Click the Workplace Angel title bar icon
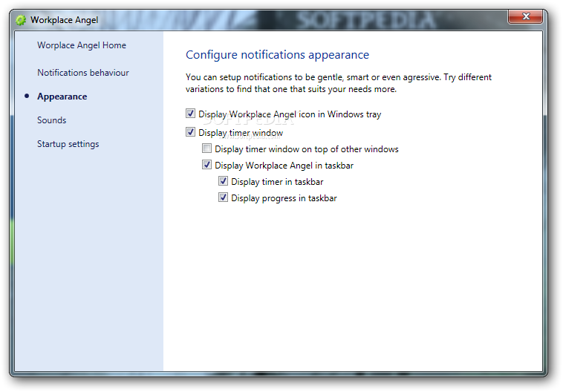Screen dimensions: 563x392 (x=21, y=20)
